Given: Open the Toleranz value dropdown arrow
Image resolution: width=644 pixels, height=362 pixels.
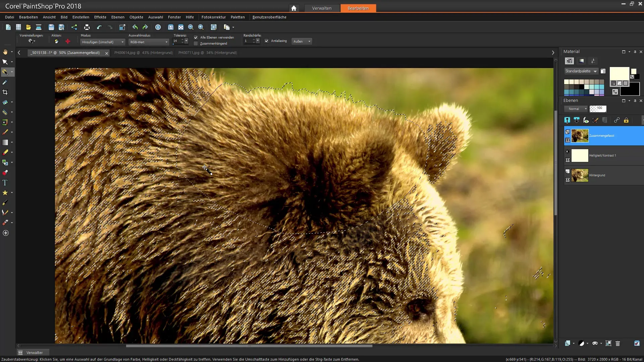Looking at the screenshot, I should point(186,41).
